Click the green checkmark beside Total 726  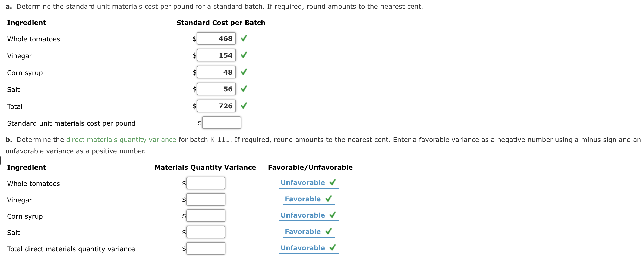pyautogui.click(x=244, y=106)
